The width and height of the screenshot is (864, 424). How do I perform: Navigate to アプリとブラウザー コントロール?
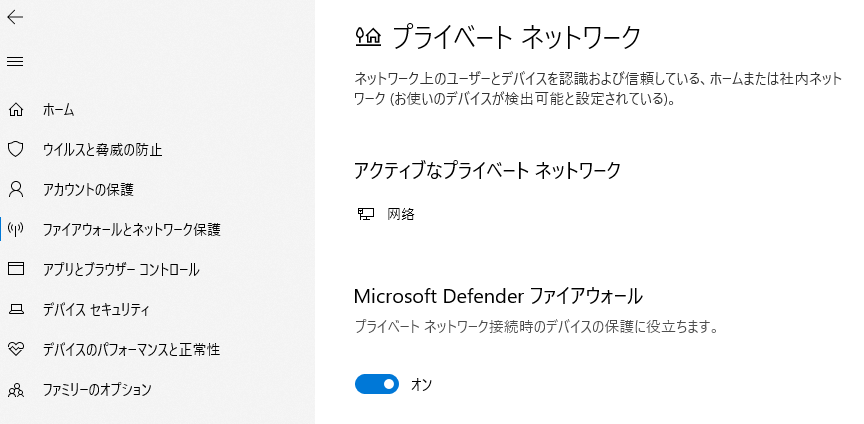[121, 269]
